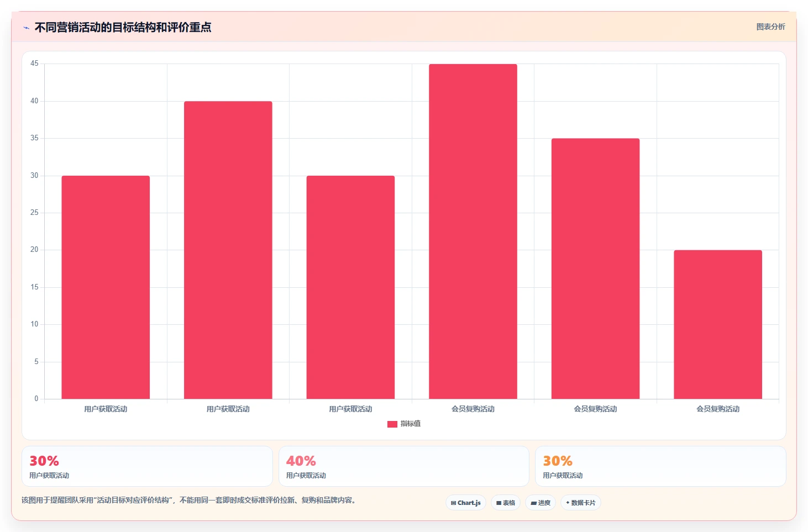The image size is (808, 532).
Task: Click the orange 30% stat card value
Action: coord(558,461)
